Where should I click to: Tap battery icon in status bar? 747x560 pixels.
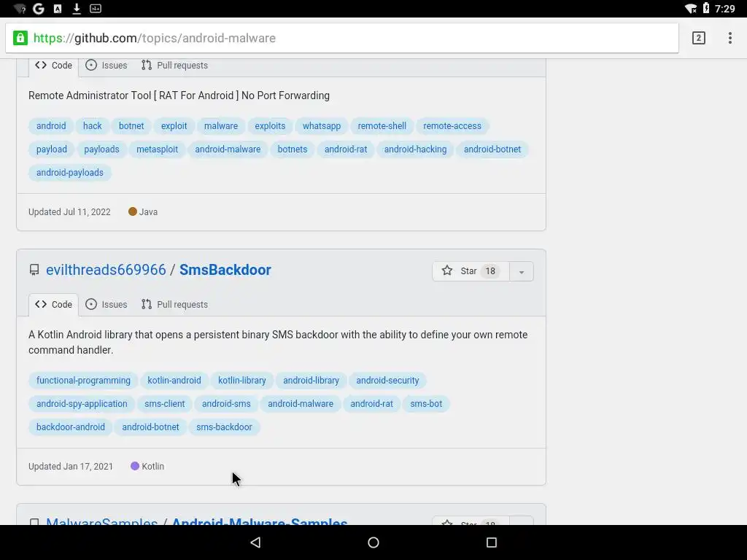click(x=706, y=8)
